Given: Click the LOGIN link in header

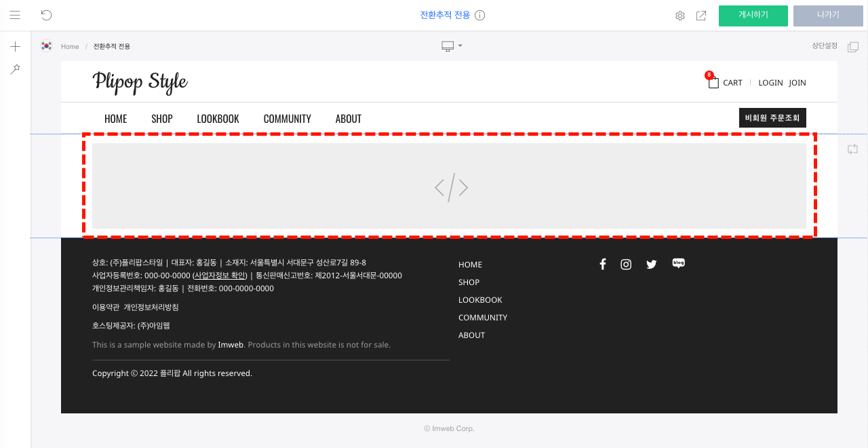Looking at the screenshot, I should (770, 83).
